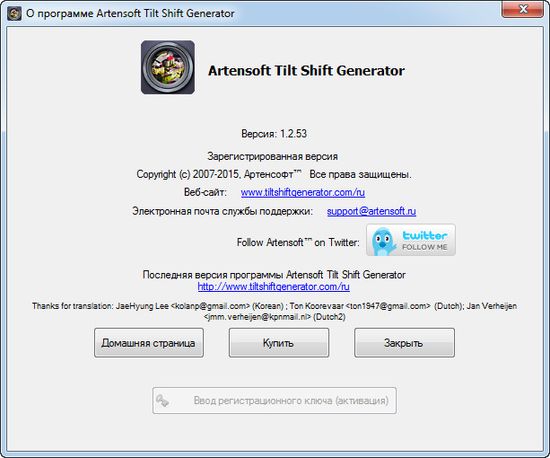Click the small app icon in title bar

coord(14,14)
